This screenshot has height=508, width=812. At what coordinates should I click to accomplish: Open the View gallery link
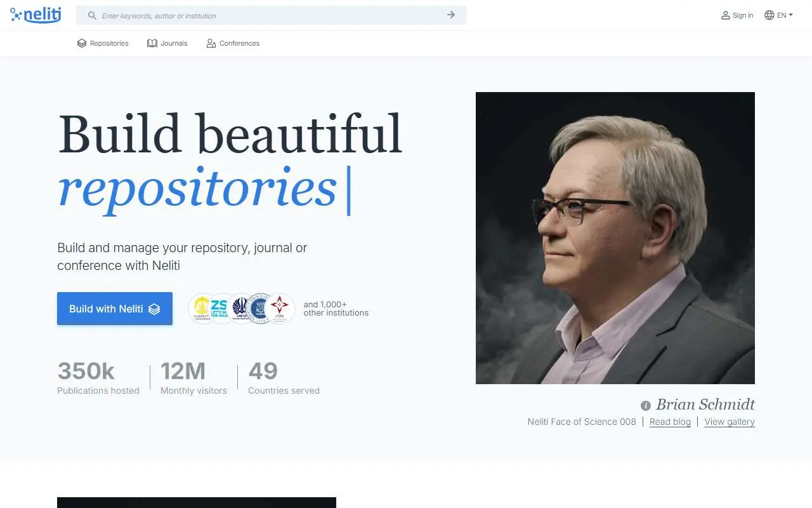[x=730, y=422]
